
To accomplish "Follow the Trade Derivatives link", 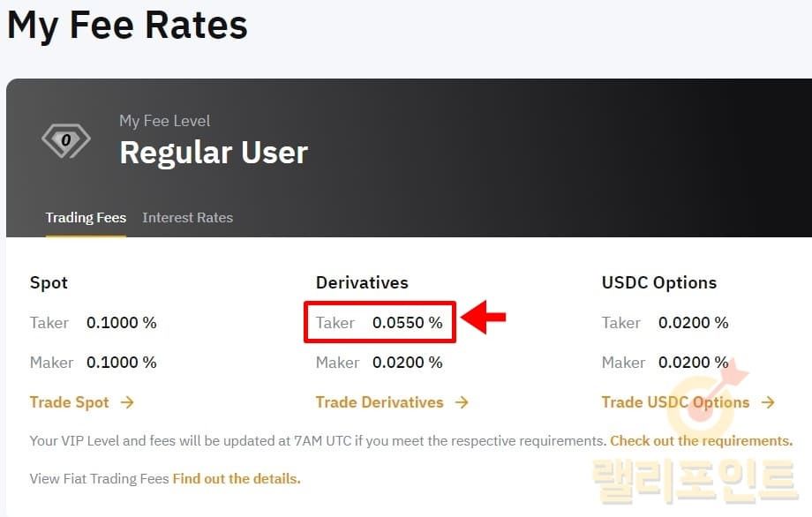I will 380,402.
